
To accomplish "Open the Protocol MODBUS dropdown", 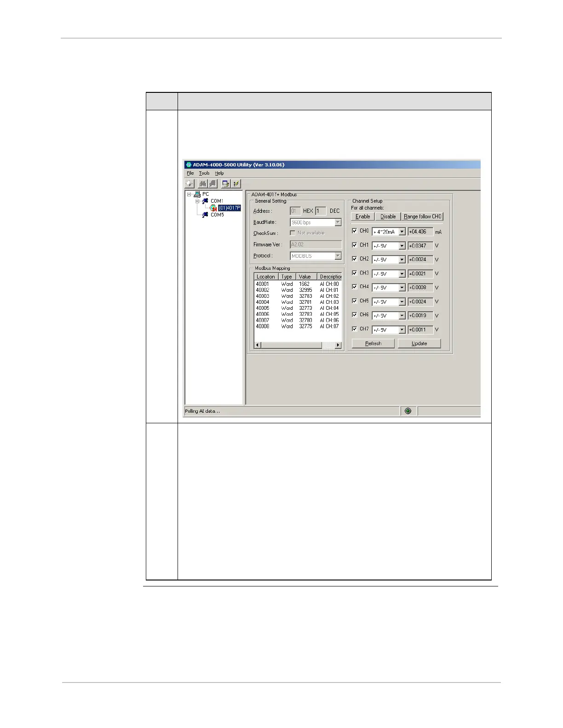I will [x=338, y=256].
